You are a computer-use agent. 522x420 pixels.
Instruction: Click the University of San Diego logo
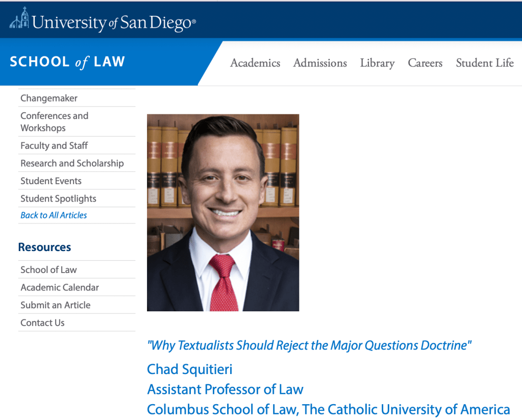103,21
